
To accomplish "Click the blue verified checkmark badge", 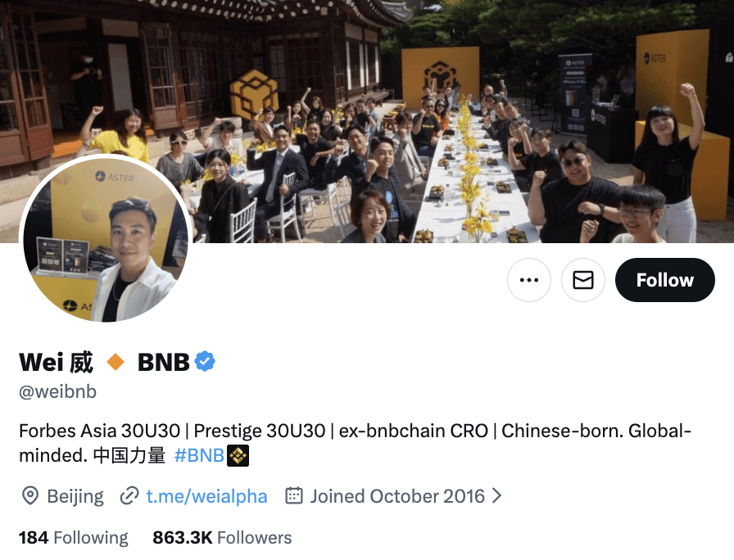I will (205, 362).
